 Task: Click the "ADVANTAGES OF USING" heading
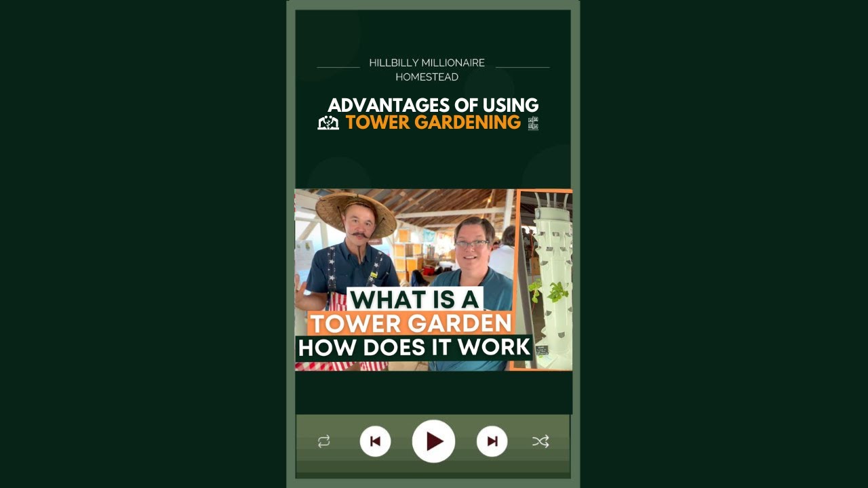pos(433,105)
